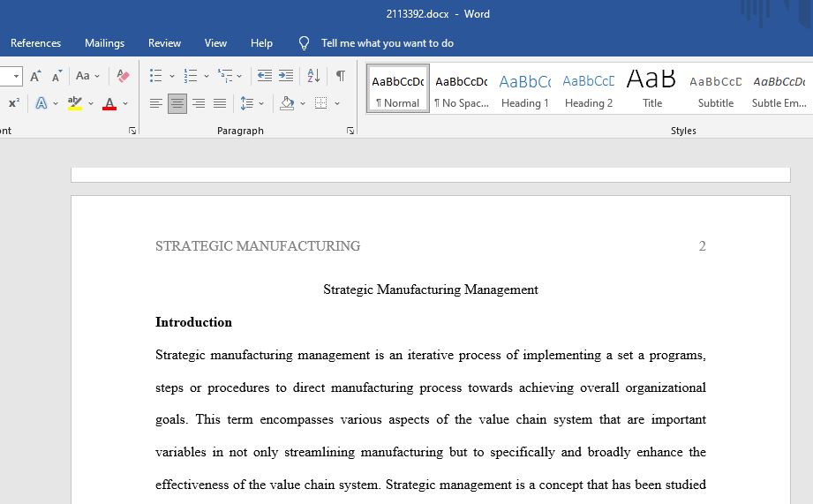The height and width of the screenshot is (504, 813).
Task: Toggle show paragraph marks
Action: click(340, 76)
